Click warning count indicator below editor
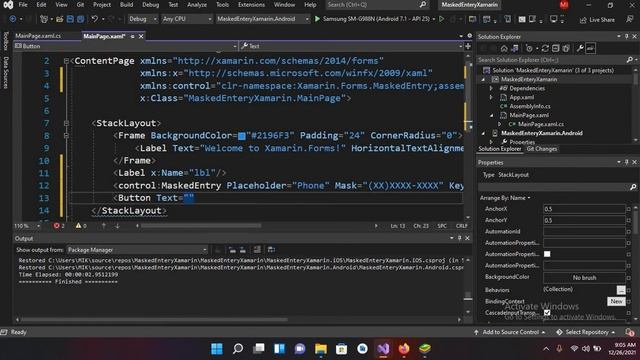This screenshot has height=360, width=640. pyautogui.click(x=81, y=226)
